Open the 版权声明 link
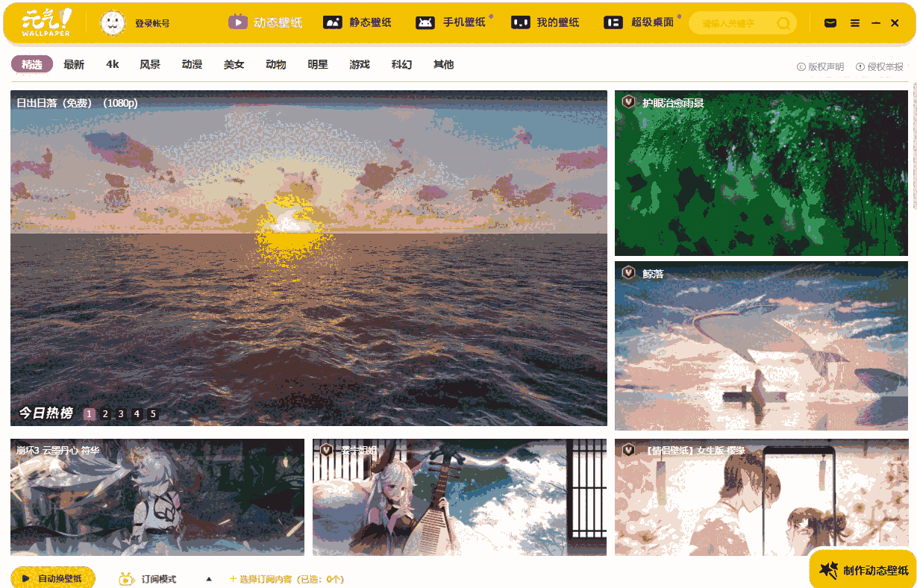 (827, 66)
